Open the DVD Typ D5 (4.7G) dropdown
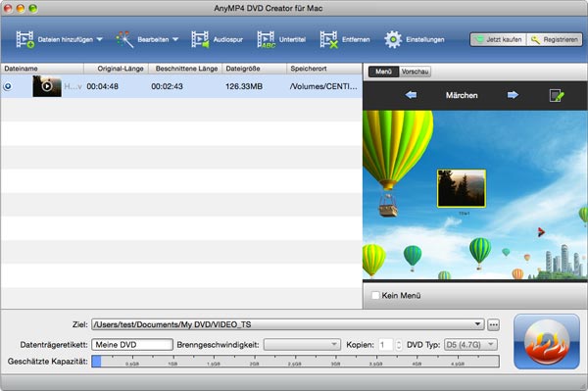The width and height of the screenshot is (588, 391). (470, 345)
